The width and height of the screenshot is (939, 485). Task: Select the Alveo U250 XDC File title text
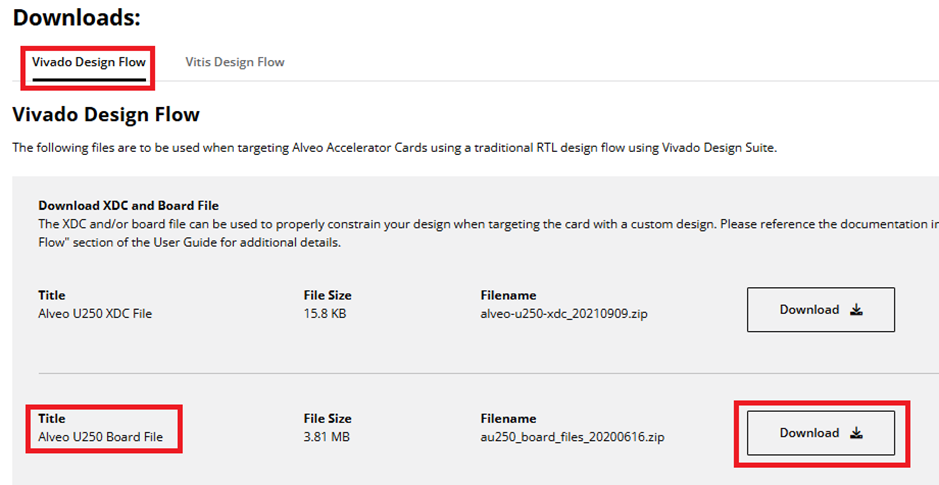(95, 313)
